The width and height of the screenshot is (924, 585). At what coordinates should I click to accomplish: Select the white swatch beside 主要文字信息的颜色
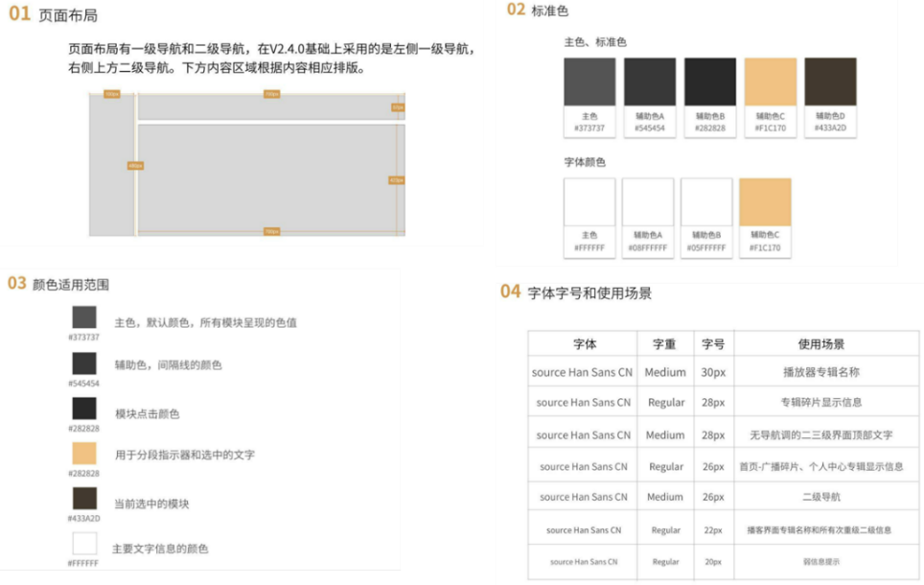pos(84,544)
